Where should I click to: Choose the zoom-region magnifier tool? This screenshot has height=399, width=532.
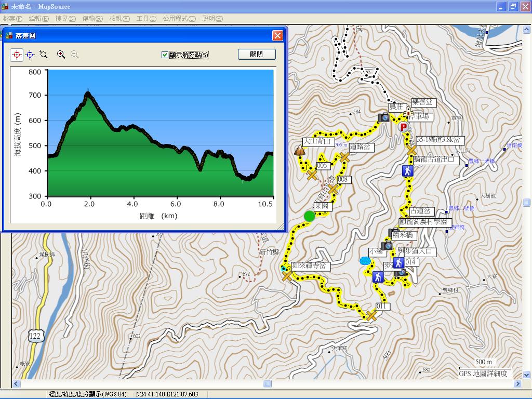44,54
